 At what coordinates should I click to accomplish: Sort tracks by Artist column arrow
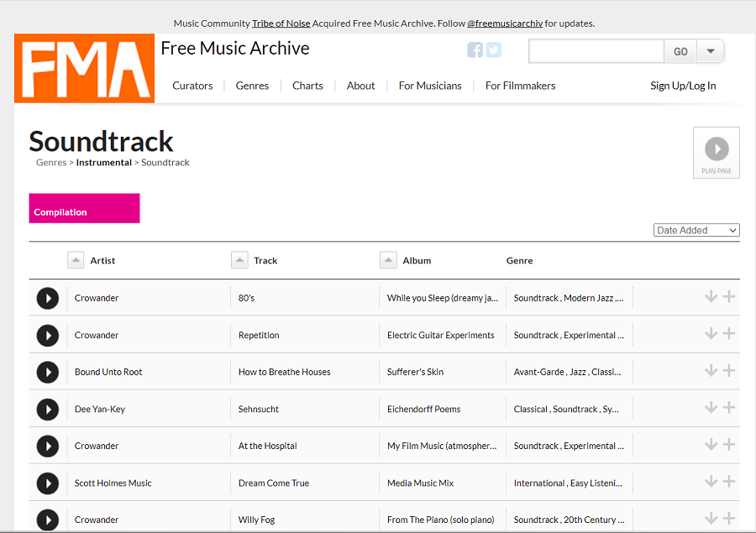(76, 260)
